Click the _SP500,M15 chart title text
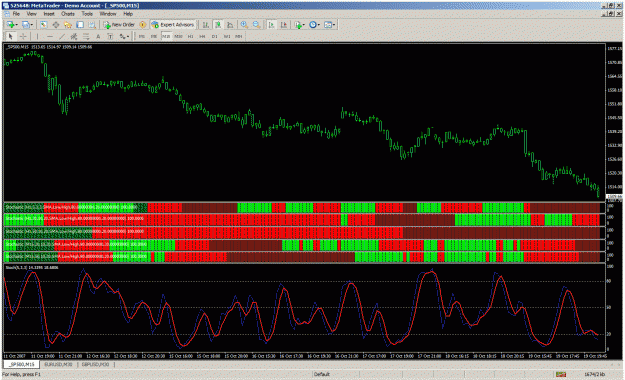Viewport: 625px width, 380px height. (x=49, y=47)
